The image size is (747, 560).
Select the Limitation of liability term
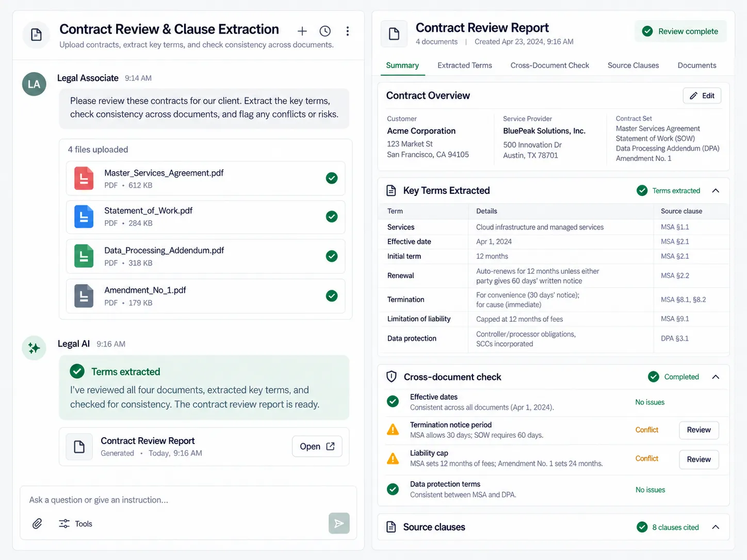click(x=419, y=319)
